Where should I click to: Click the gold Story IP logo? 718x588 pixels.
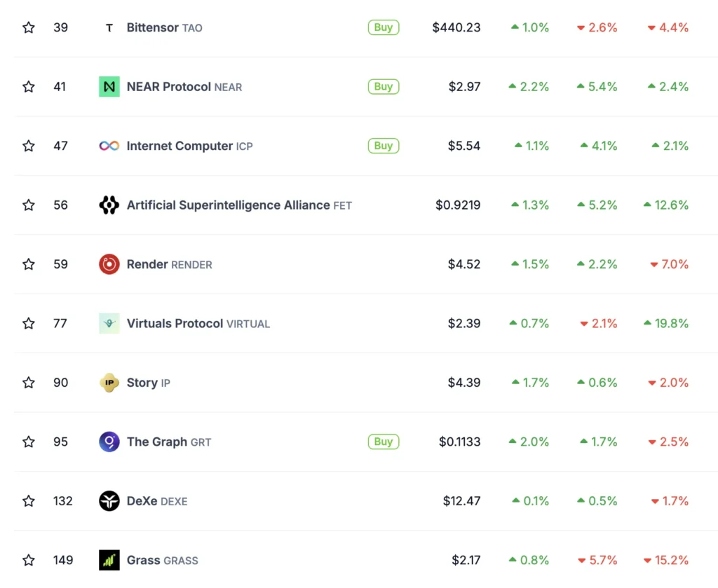point(109,383)
